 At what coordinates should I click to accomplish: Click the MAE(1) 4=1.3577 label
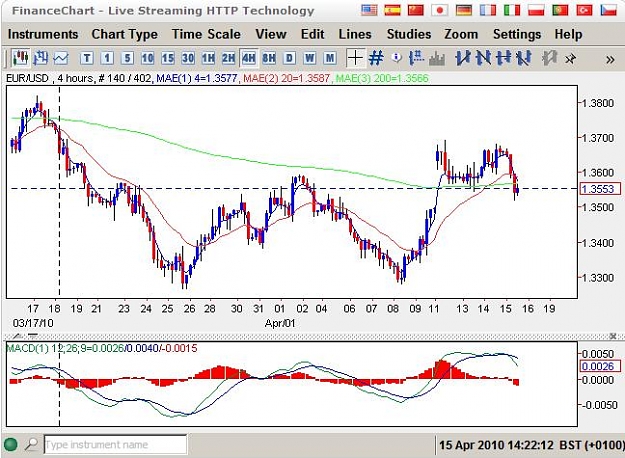click(x=197, y=78)
